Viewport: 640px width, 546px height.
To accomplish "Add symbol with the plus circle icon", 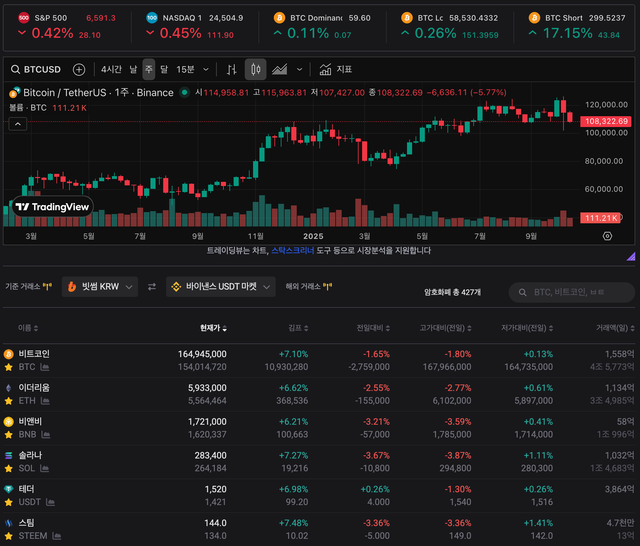I will coord(79,69).
